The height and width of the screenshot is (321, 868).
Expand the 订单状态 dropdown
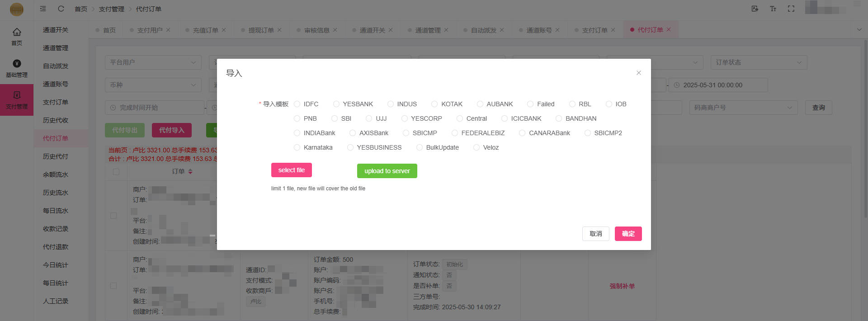coord(758,62)
